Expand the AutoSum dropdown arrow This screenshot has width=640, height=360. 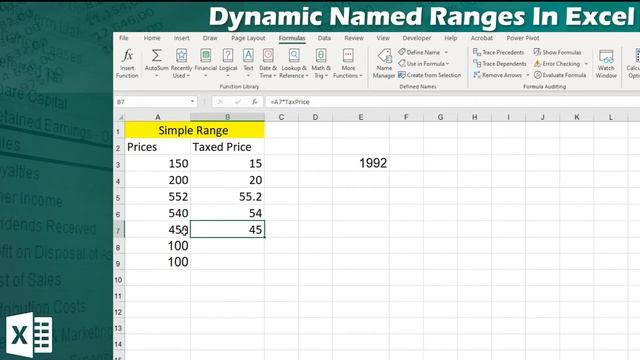156,76
